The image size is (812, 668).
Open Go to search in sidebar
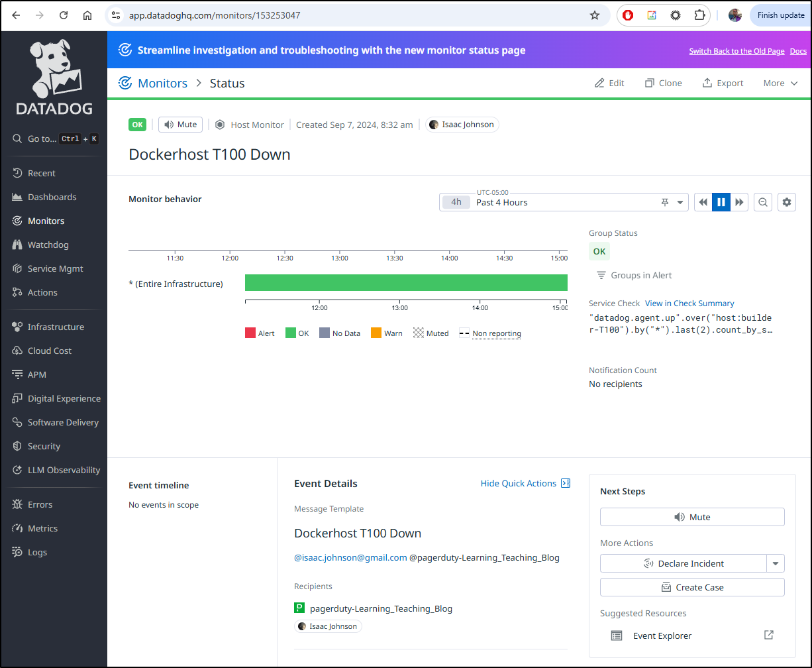point(55,139)
